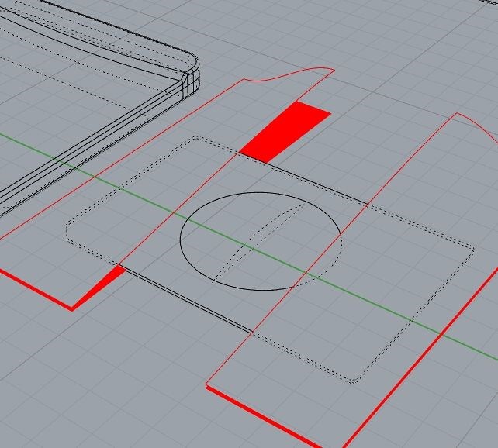Click the dotted rectangle's bottom rounded corner
This screenshot has width=498, height=448.
(353, 381)
